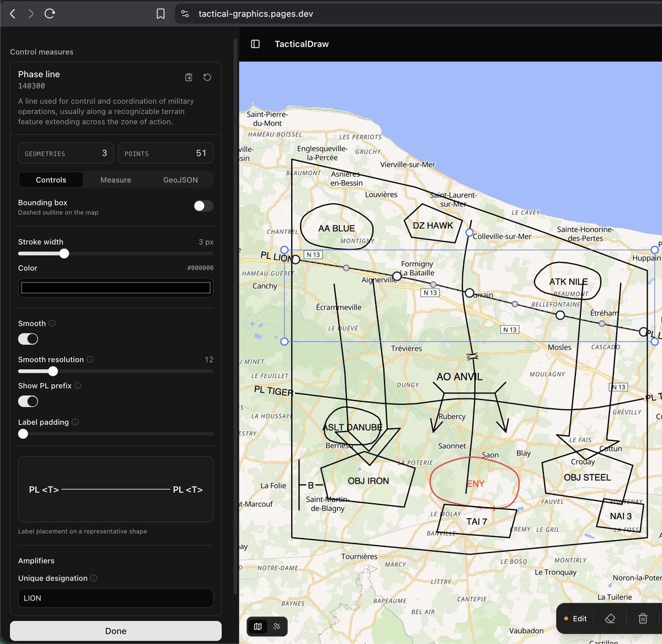Reload the page with refresh icon
The image size is (662, 644).
(50, 13)
